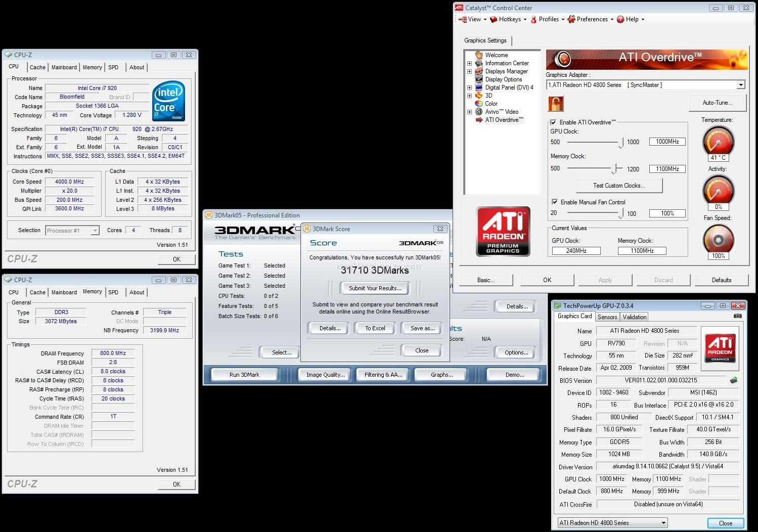758x532 pixels.
Task: Open the Preferences menu
Action: click(590, 19)
